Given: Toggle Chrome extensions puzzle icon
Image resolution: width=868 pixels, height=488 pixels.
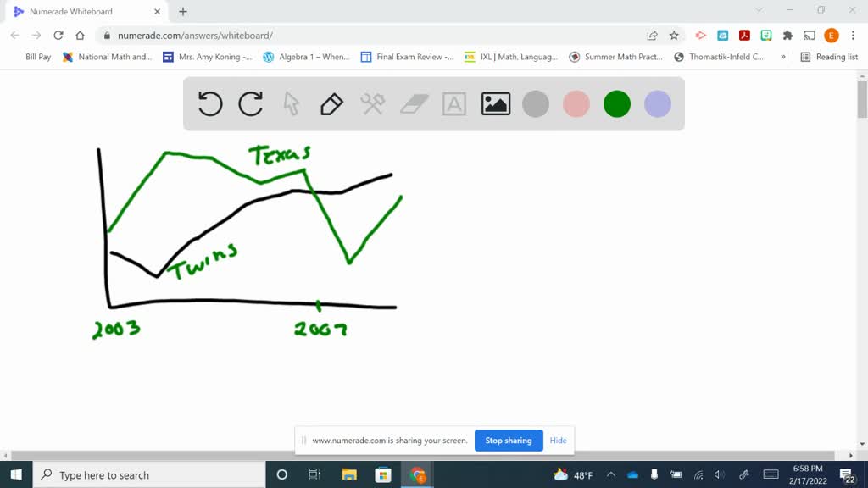Looking at the screenshot, I should pyautogui.click(x=787, y=35).
